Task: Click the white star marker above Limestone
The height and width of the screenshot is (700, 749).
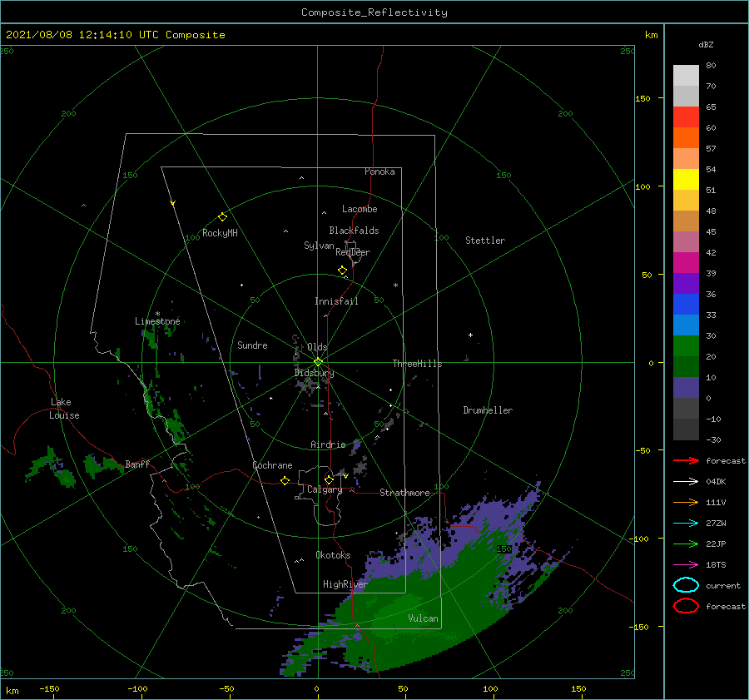Action: [x=157, y=315]
